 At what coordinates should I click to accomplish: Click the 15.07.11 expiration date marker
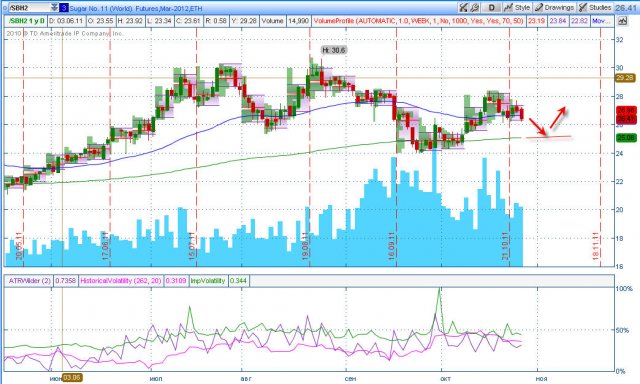point(191,246)
